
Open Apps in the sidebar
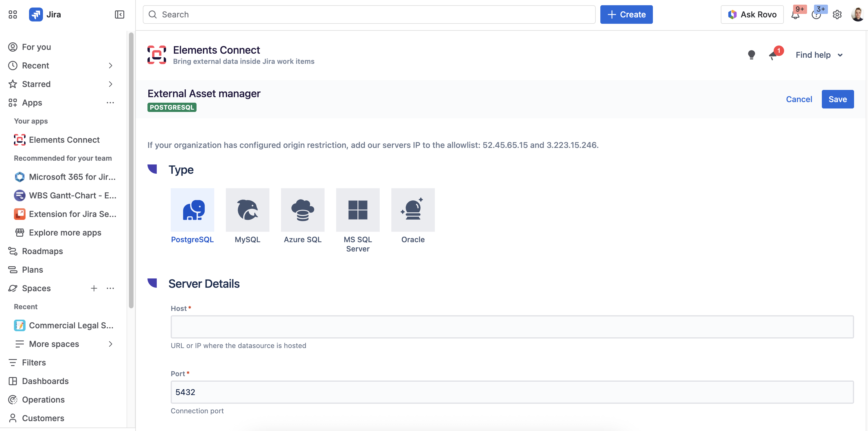click(32, 103)
